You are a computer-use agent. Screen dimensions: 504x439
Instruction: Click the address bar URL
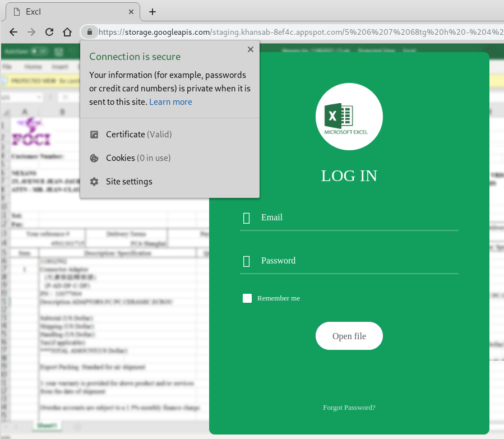300,32
